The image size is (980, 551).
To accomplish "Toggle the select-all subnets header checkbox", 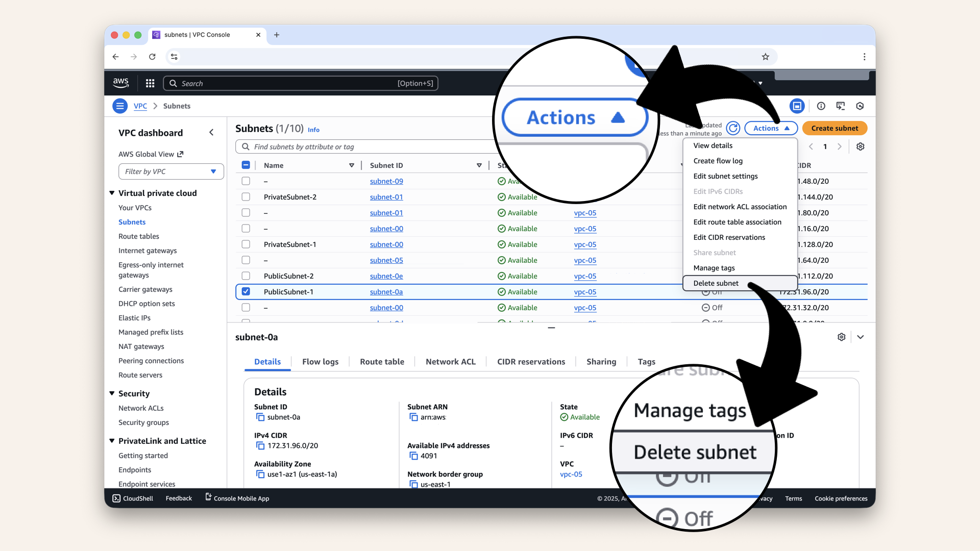I will 246,165.
